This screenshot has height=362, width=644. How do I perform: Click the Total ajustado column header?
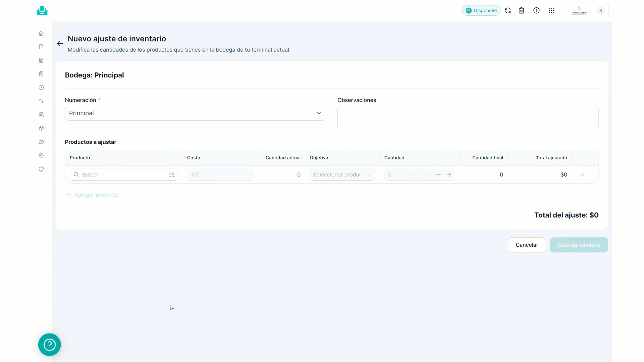551,158
